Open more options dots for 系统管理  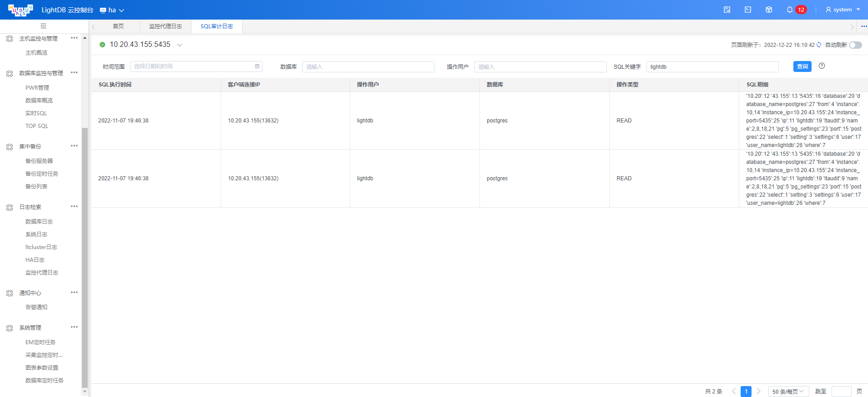[74, 327]
